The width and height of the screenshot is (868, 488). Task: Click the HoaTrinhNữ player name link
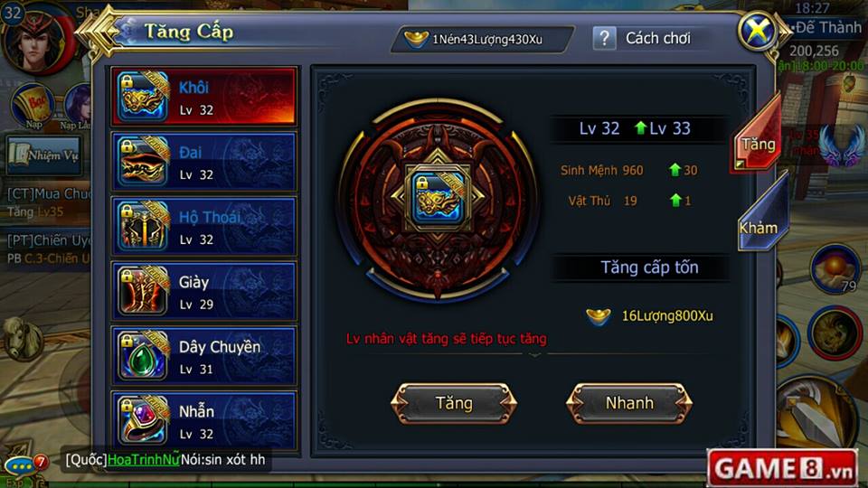click(x=144, y=459)
